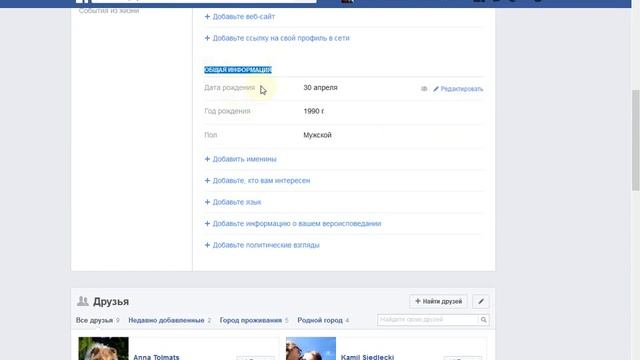Click the plus icon beside Добавьте язык
The height and width of the screenshot is (360, 640).
[x=207, y=202]
